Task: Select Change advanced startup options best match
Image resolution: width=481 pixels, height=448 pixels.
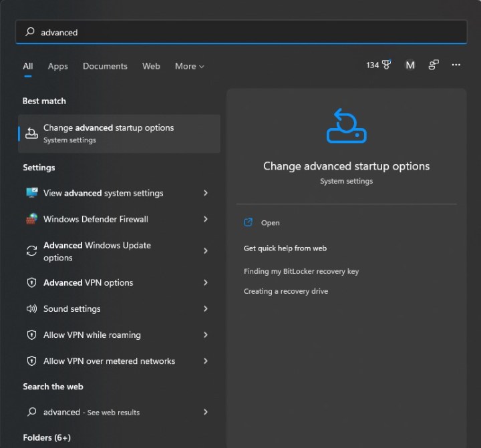Action: point(119,134)
